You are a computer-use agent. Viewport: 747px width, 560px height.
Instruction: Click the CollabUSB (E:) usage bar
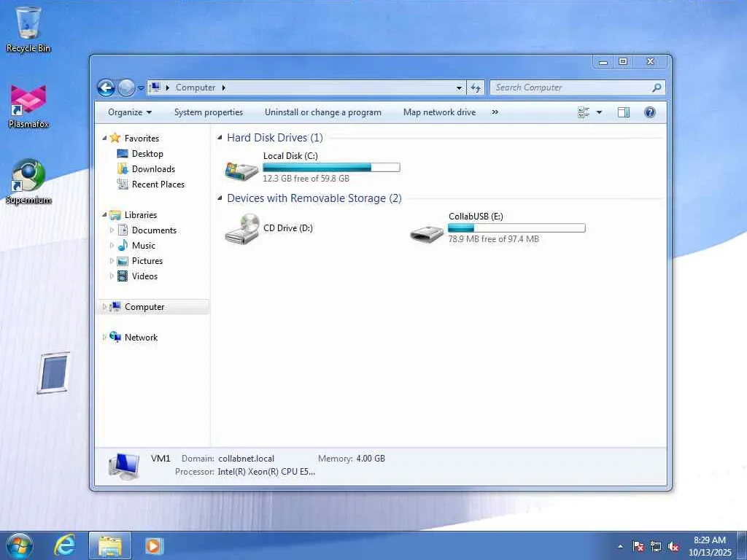(516, 228)
